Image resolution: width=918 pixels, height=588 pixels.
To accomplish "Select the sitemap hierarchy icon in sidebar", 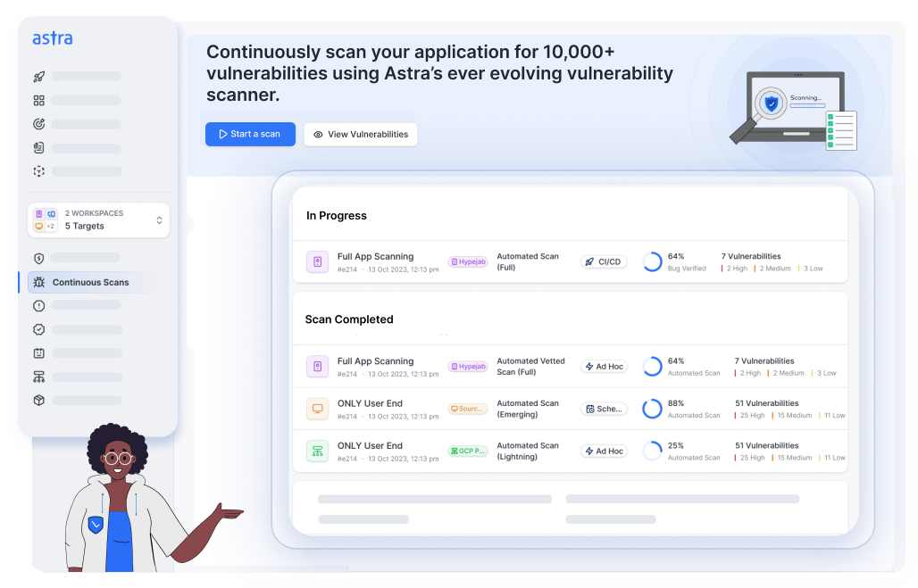I will click(38, 377).
